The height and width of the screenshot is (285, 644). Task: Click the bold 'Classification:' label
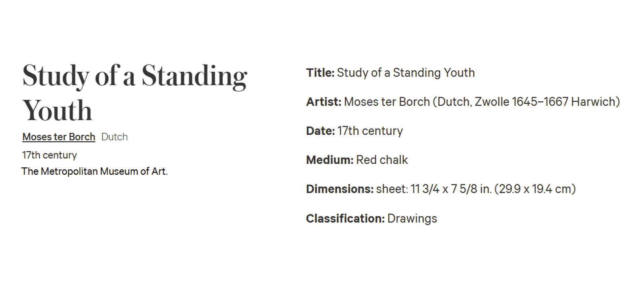click(345, 219)
